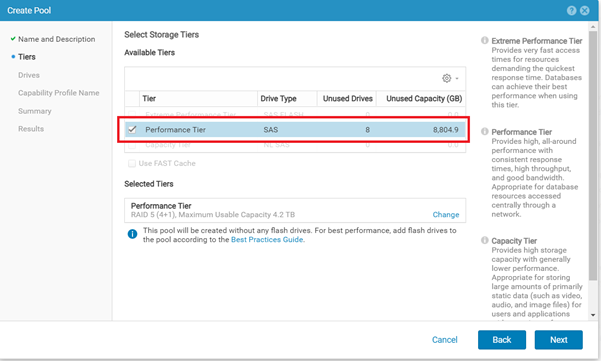601x361 pixels.
Task: Sort by the Drive Type column header
Action: point(287,98)
